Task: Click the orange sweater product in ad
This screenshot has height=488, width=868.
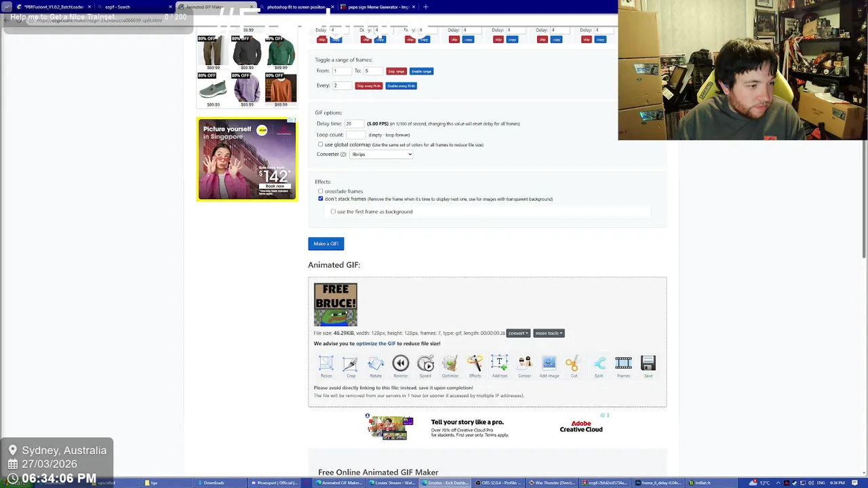Action: tap(281, 88)
